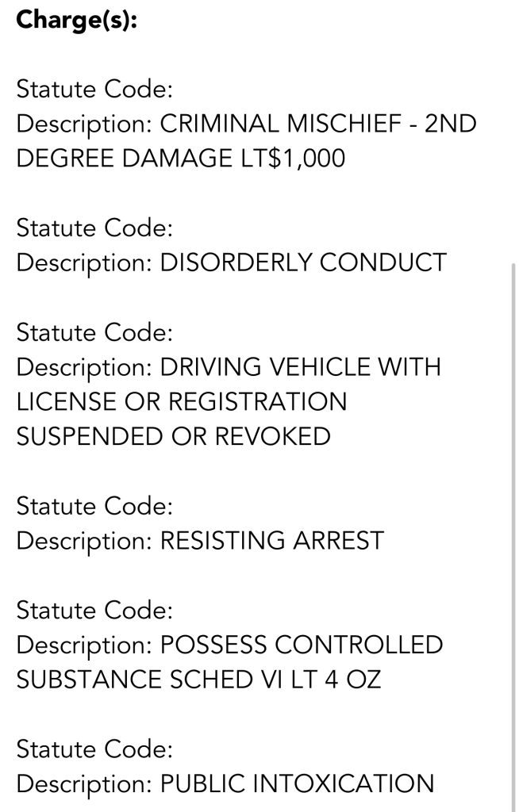This screenshot has height=812, width=519.
Task: Click the Charge(s) heading
Action: click(77, 19)
